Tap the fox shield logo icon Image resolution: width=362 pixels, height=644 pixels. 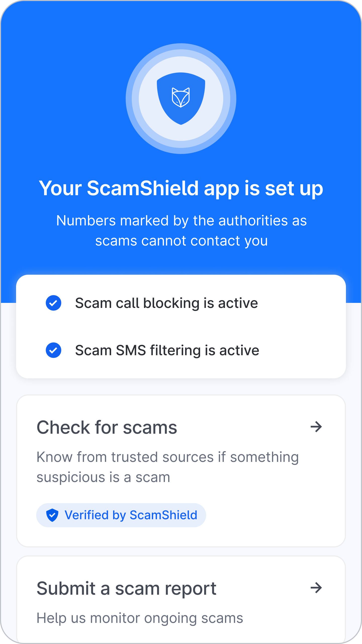coord(181,99)
